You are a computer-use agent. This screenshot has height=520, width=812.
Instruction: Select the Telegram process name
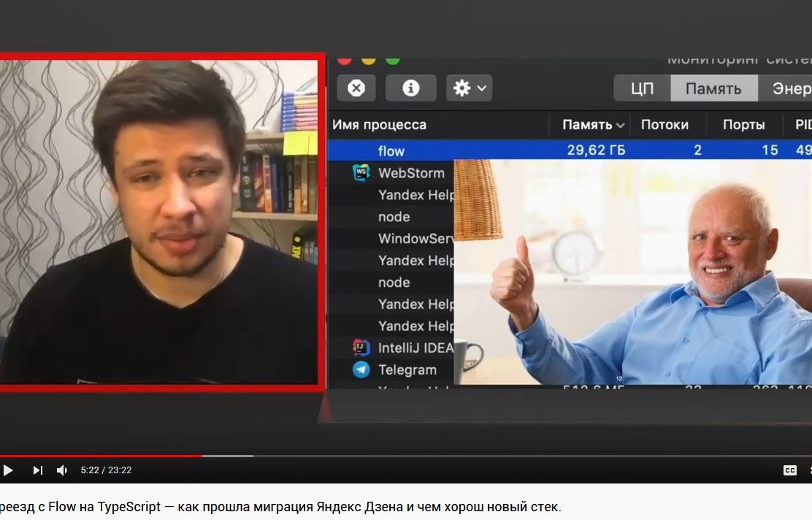coord(407,370)
